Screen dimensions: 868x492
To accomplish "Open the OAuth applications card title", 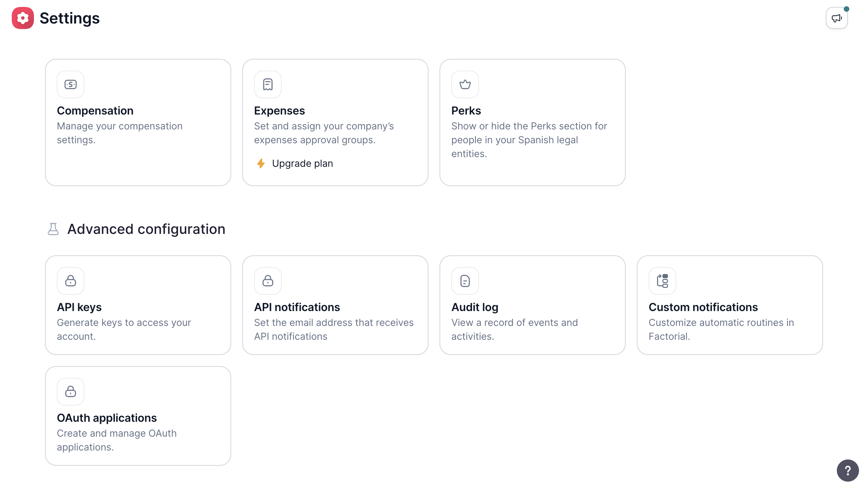I will point(107,418).
